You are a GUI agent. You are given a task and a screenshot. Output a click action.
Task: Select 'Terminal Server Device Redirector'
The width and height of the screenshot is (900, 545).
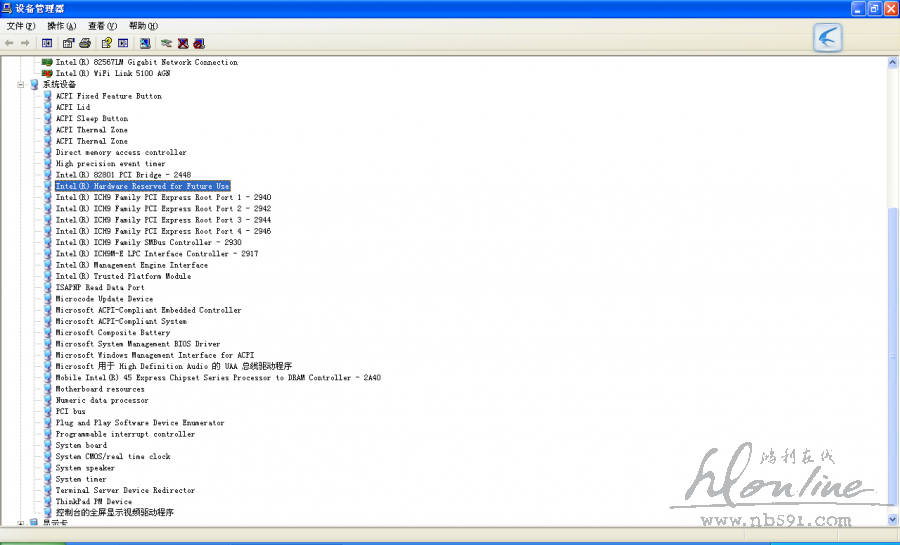(125, 490)
